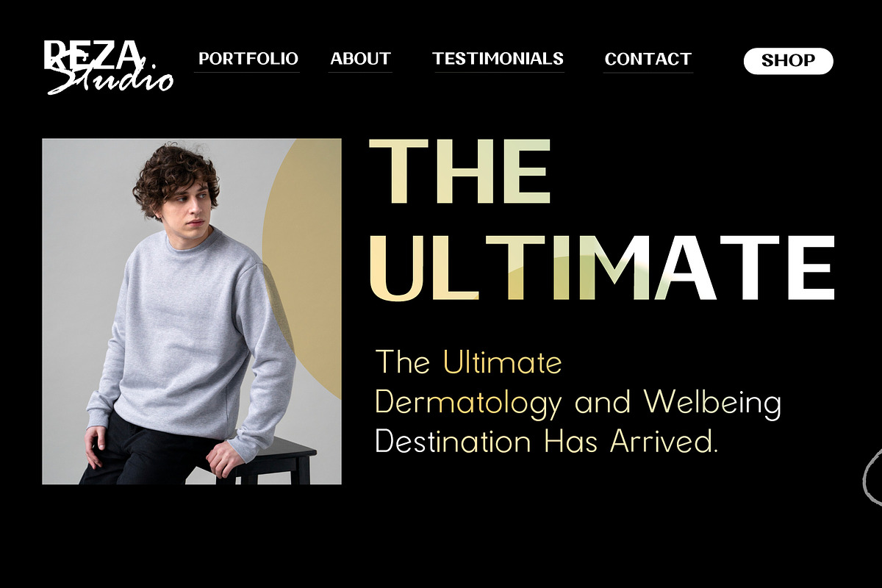This screenshot has height=588, width=882.
Task: Select the "The Ultimate" tagline line
Action: click(x=468, y=362)
